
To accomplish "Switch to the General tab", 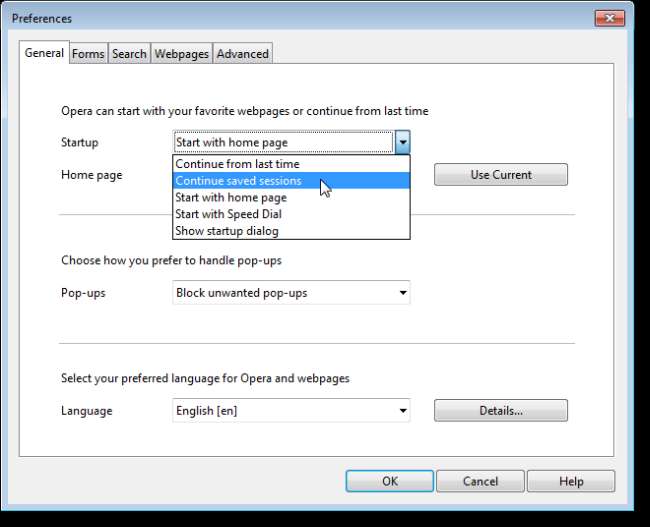I will [44, 53].
